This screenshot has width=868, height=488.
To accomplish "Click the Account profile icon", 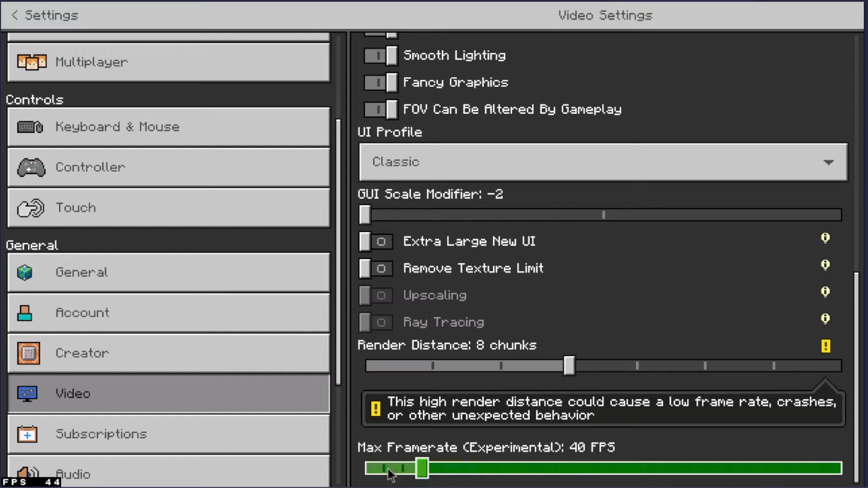I will [x=25, y=313].
